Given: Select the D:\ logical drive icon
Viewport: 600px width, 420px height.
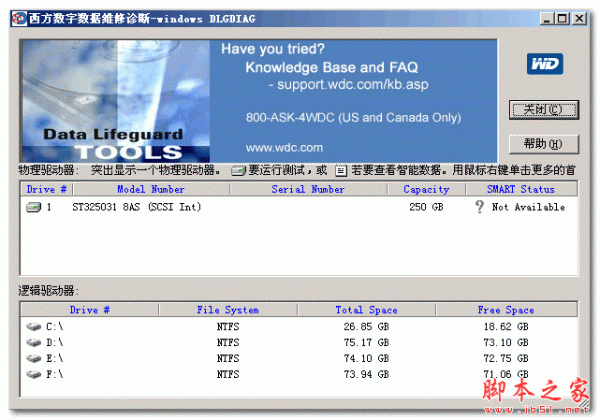Looking at the screenshot, I should (x=34, y=342).
